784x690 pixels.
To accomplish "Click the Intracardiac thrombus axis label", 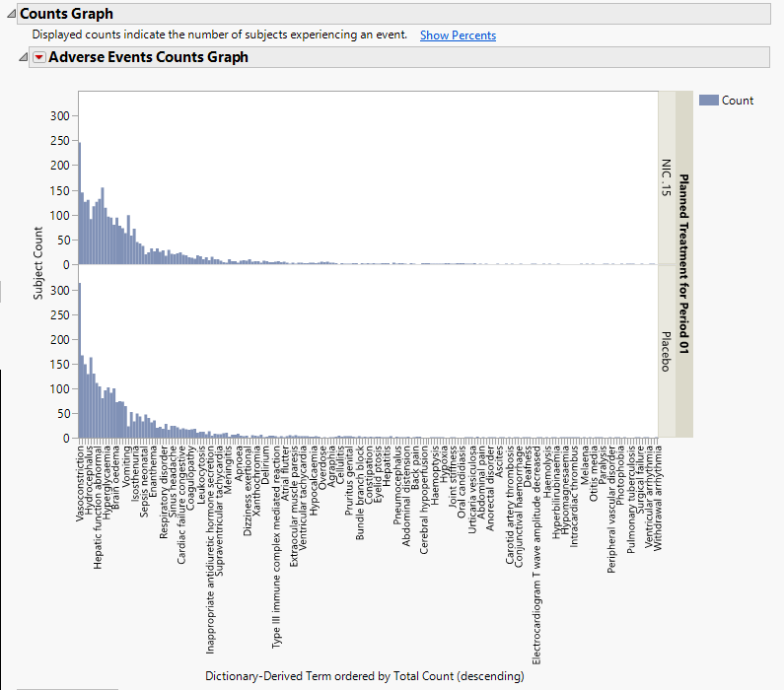I will tap(574, 496).
